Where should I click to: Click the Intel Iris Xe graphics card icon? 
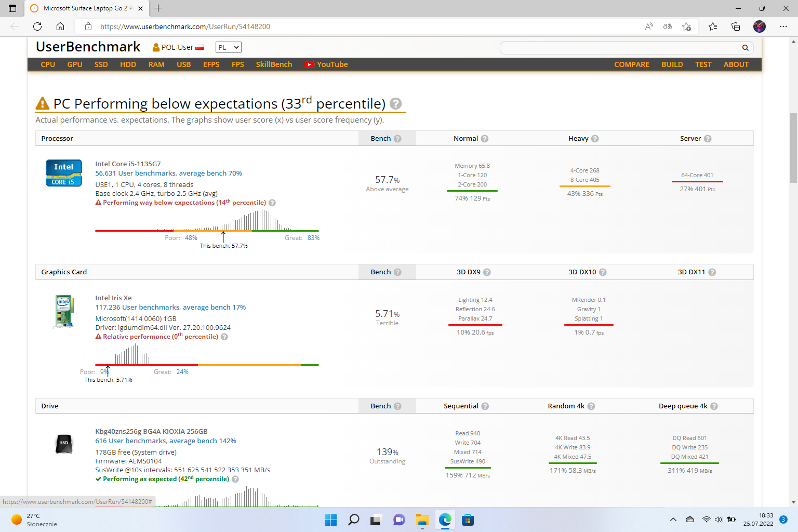[x=64, y=311]
